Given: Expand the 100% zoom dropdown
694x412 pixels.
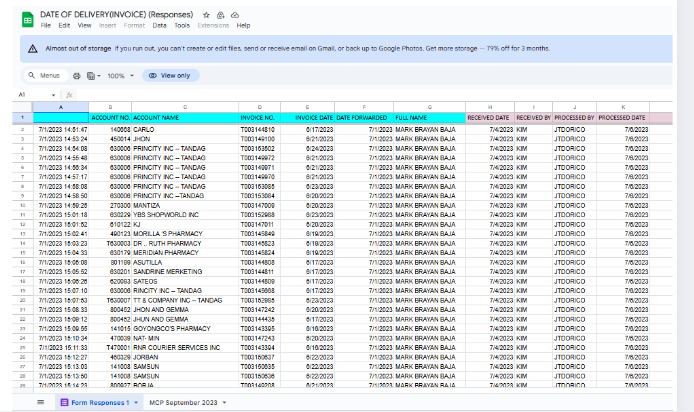Looking at the screenshot, I should tap(120, 76).
